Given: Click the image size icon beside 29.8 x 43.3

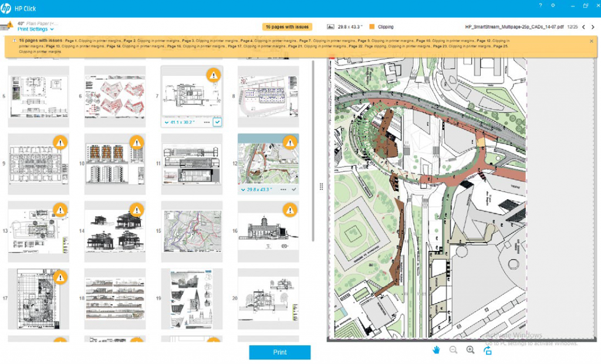Looking at the screenshot, I should click(330, 27).
